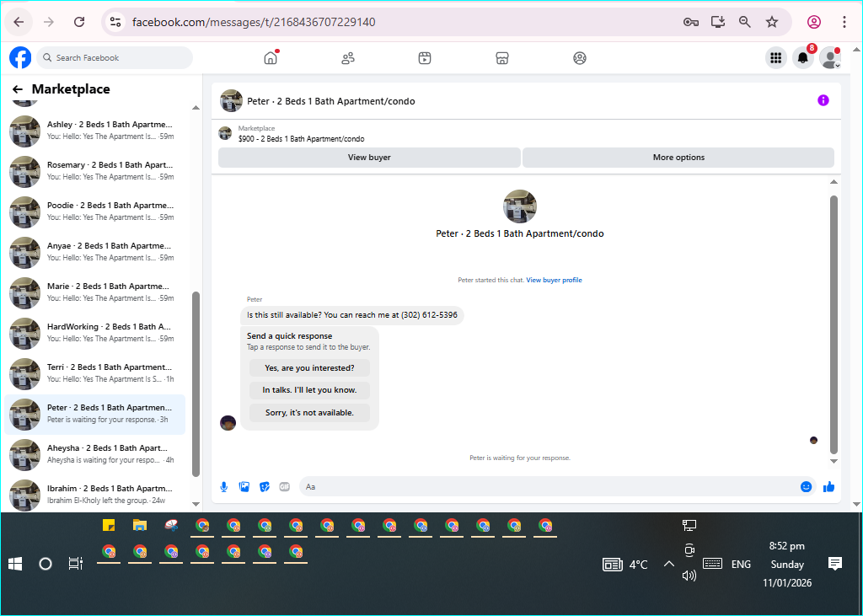Click the View buyer button
The width and height of the screenshot is (863, 616).
[x=369, y=158]
